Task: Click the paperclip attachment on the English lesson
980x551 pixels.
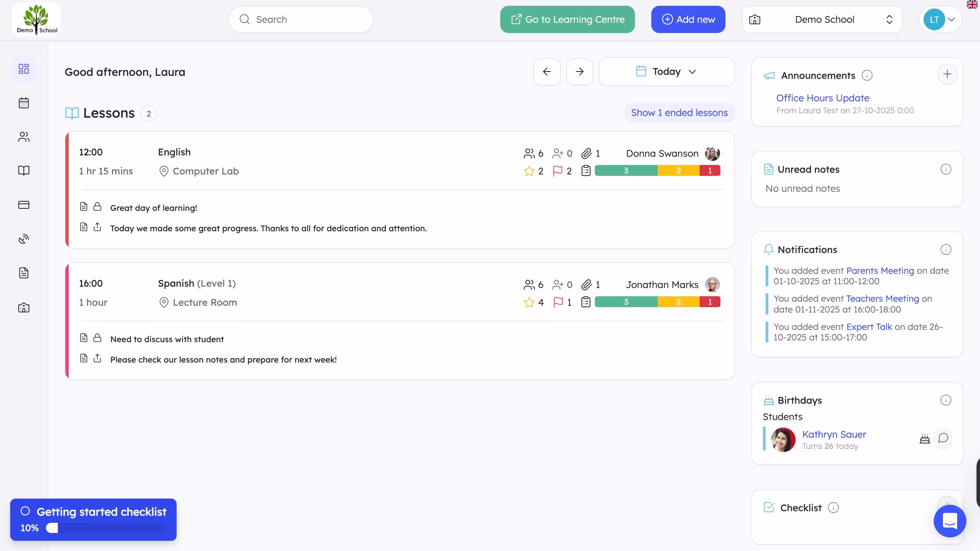Action: tap(587, 153)
